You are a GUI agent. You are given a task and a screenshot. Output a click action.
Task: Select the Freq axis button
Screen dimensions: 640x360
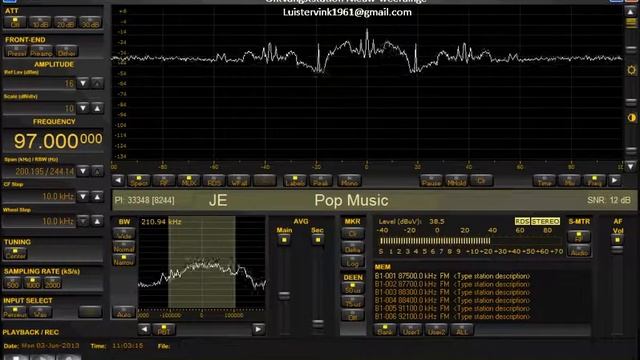coord(594,181)
